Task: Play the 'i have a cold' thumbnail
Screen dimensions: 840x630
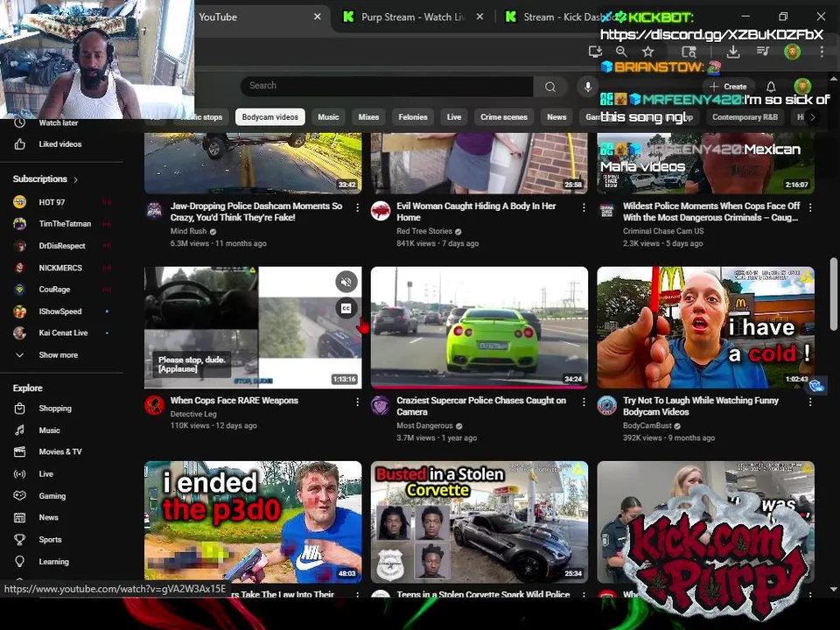Action: pyautogui.click(x=705, y=327)
